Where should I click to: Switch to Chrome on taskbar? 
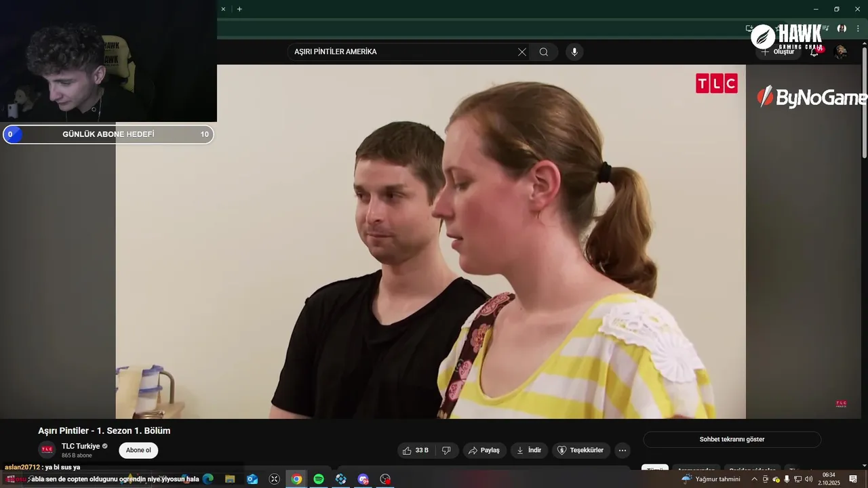click(296, 479)
